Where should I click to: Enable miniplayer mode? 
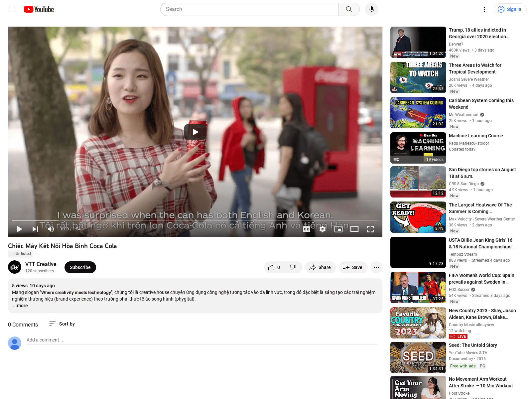pos(338,229)
